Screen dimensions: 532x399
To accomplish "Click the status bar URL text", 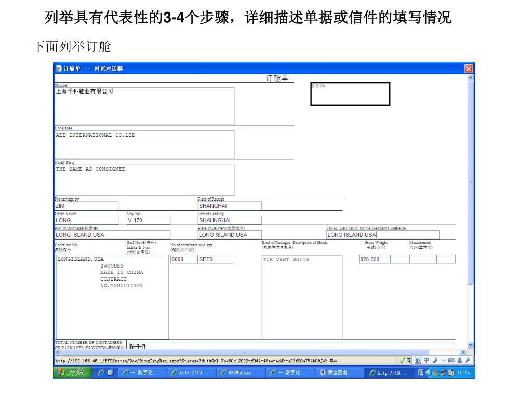I will [x=196, y=361].
